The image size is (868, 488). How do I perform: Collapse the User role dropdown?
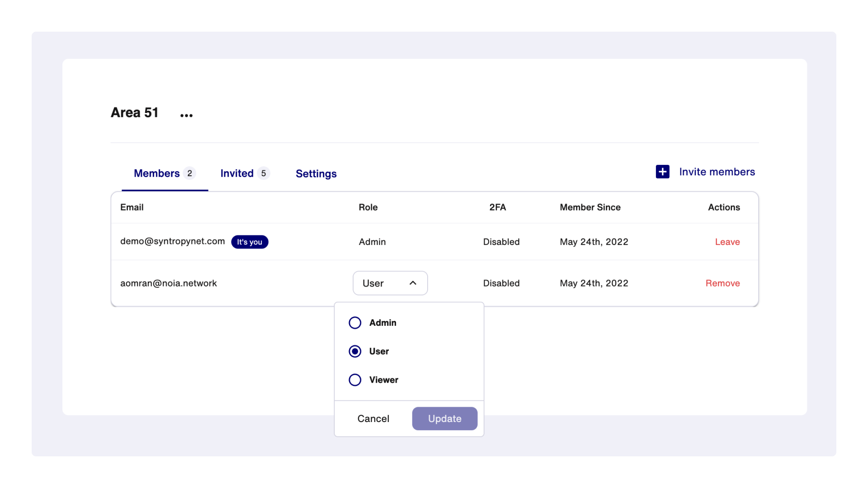tap(390, 283)
